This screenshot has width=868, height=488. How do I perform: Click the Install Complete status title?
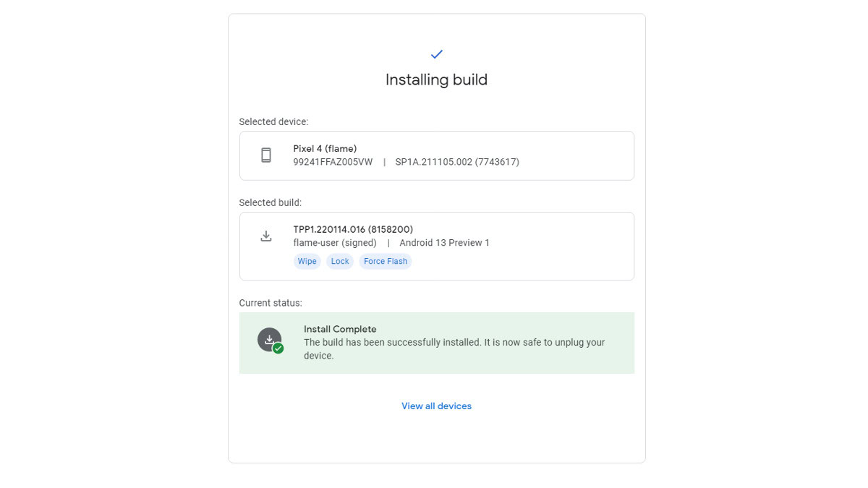(340, 330)
